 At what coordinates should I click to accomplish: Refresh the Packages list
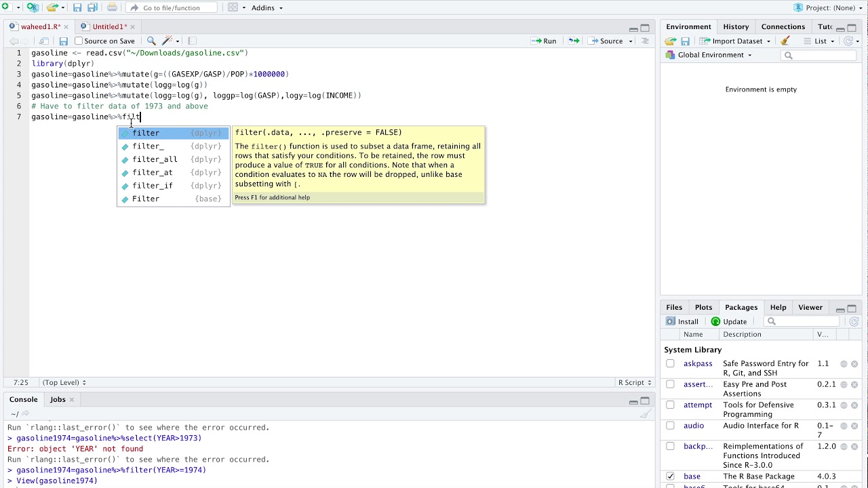(854, 321)
